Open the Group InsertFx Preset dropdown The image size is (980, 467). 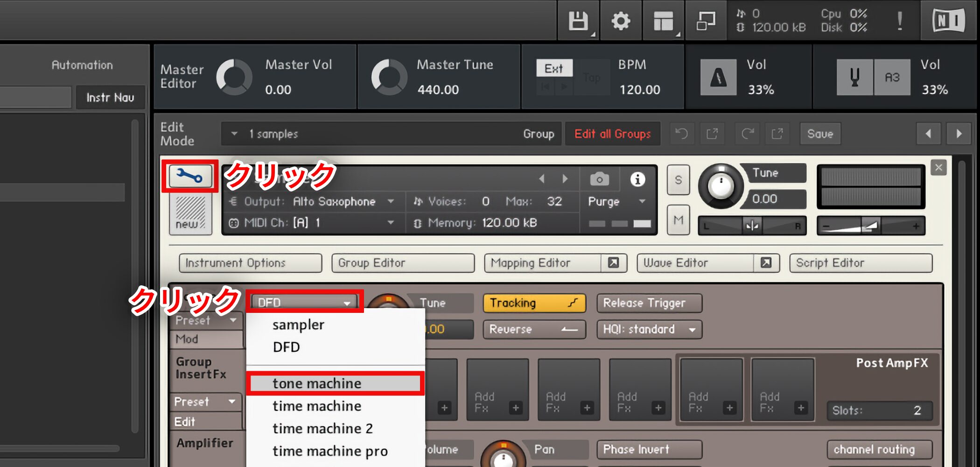click(x=206, y=402)
